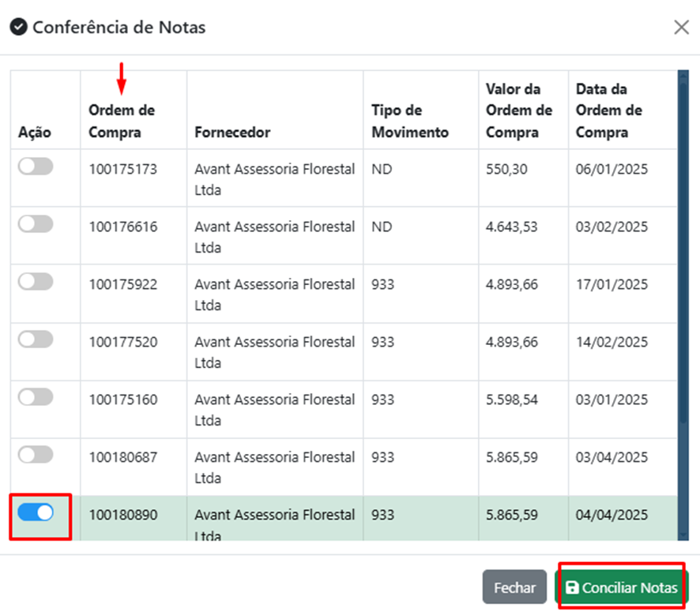Enable toggle for order 100175173

tap(36, 167)
